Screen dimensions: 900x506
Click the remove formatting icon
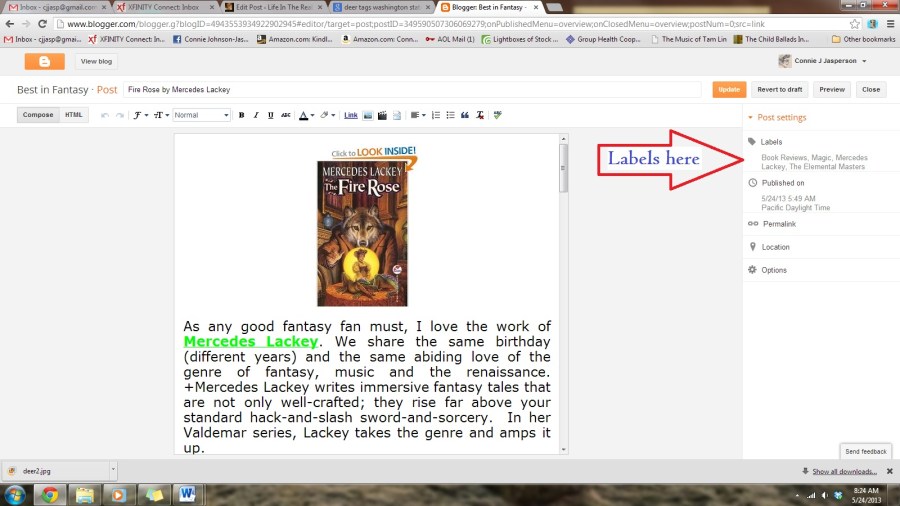coord(480,115)
